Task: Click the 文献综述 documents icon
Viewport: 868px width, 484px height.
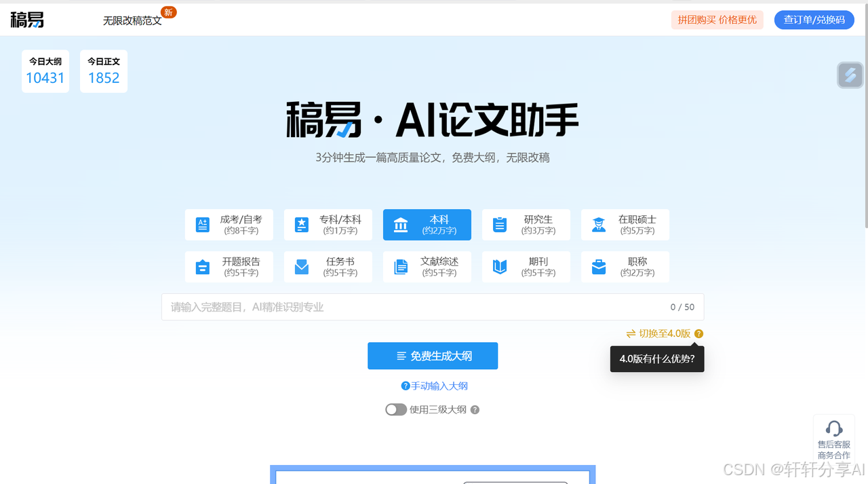Action: click(x=401, y=267)
